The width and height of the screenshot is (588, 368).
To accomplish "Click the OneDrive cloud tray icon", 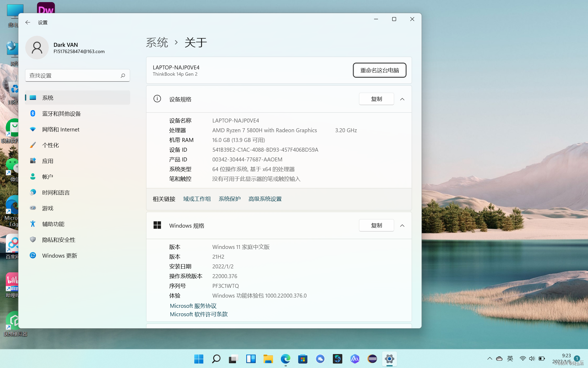I will (499, 359).
